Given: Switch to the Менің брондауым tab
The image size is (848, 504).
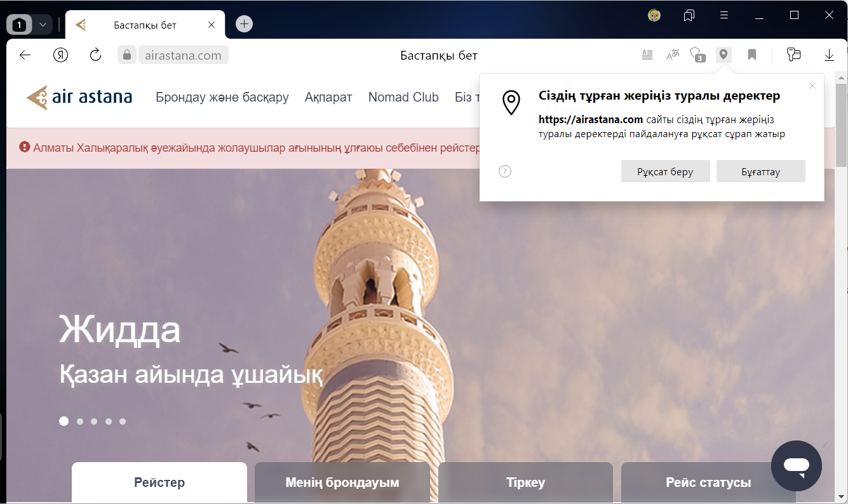Looking at the screenshot, I should point(342,482).
